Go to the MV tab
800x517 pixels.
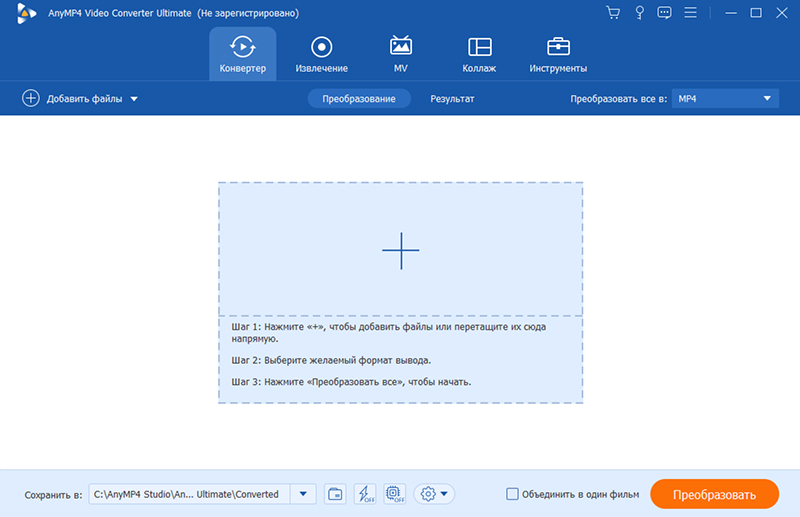coord(401,54)
